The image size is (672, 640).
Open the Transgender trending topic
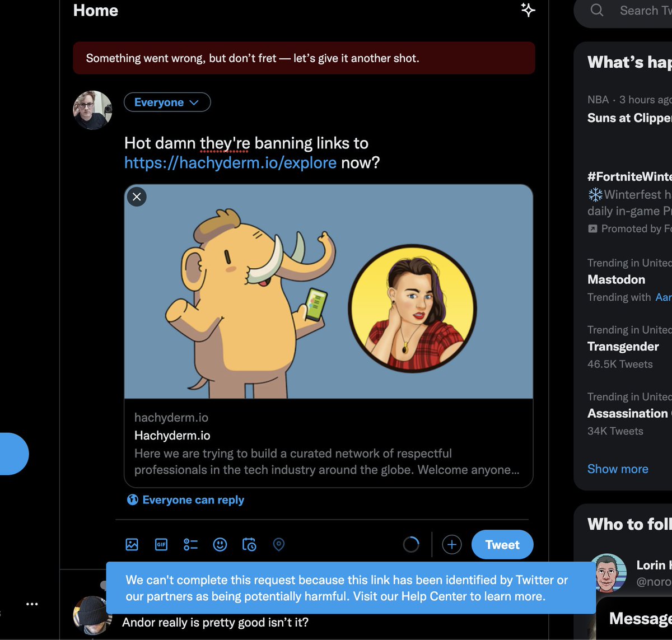(623, 346)
